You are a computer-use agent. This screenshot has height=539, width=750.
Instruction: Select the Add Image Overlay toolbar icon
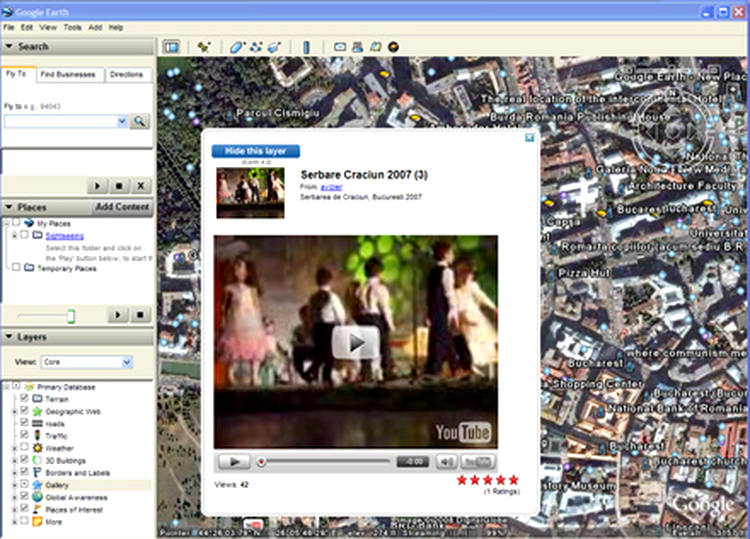274,47
